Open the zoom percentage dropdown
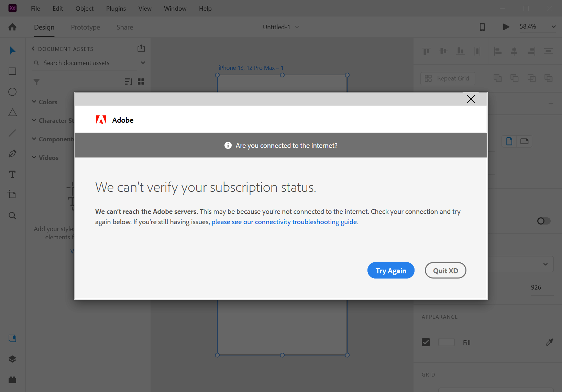This screenshot has height=392, width=562. point(553,26)
